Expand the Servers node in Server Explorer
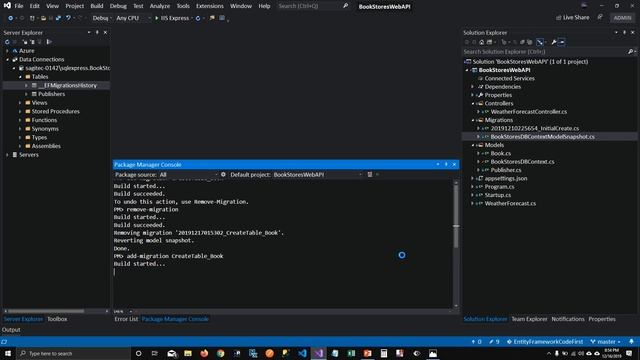 (7, 155)
